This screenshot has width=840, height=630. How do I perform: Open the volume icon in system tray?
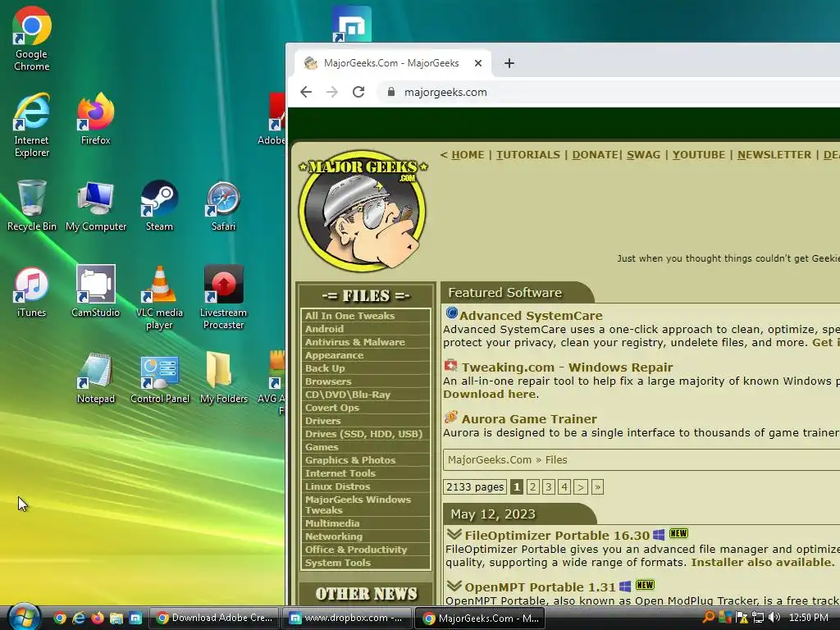(774, 617)
